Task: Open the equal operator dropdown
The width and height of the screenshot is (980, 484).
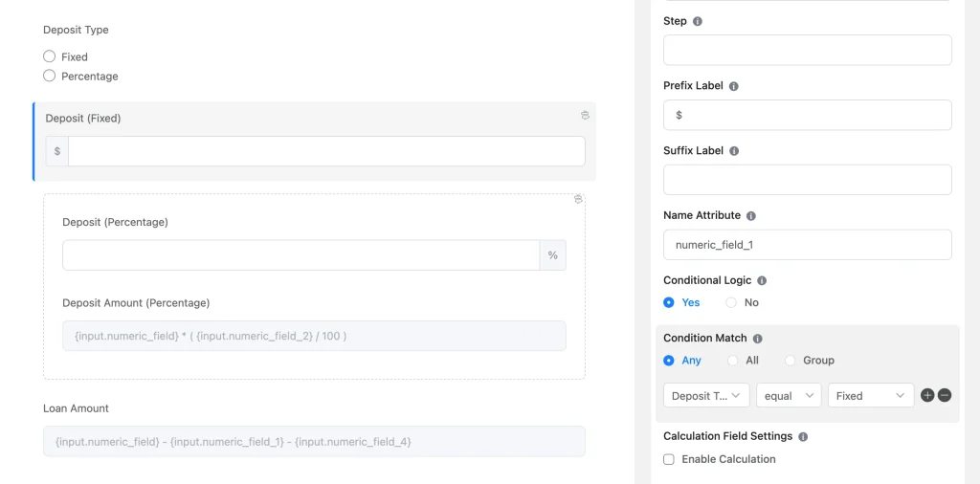Action: pyautogui.click(x=789, y=395)
